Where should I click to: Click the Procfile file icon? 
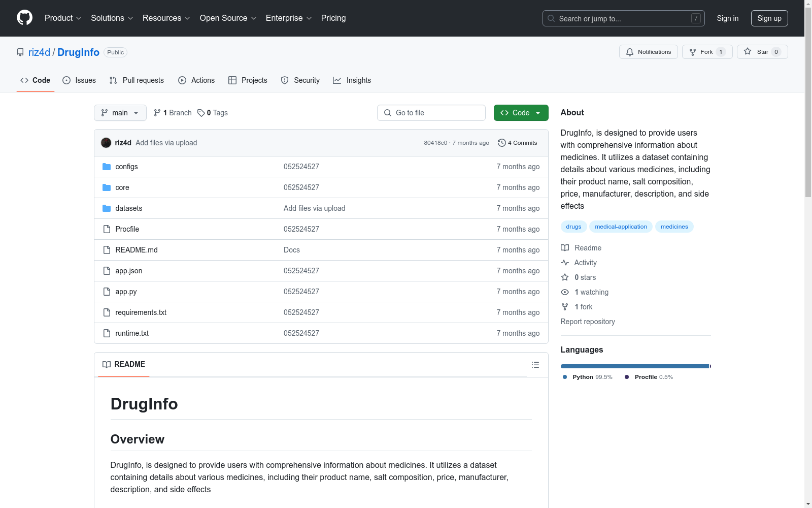click(x=107, y=229)
